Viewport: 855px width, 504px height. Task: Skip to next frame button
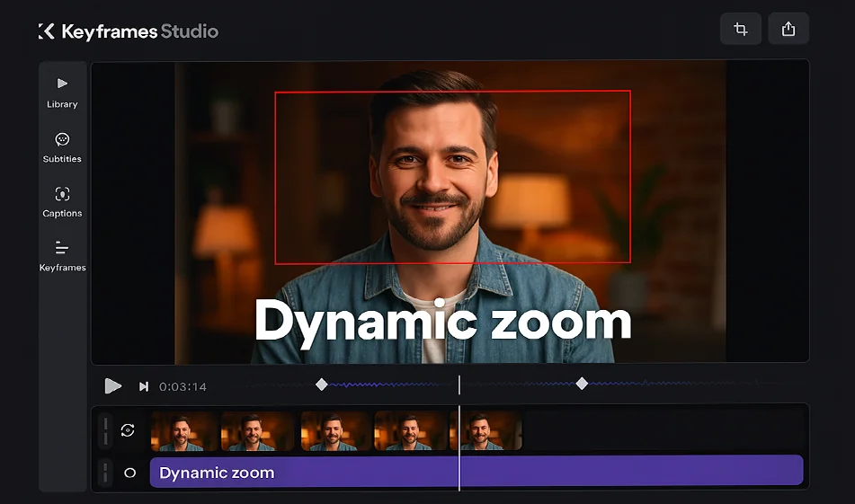tap(143, 386)
